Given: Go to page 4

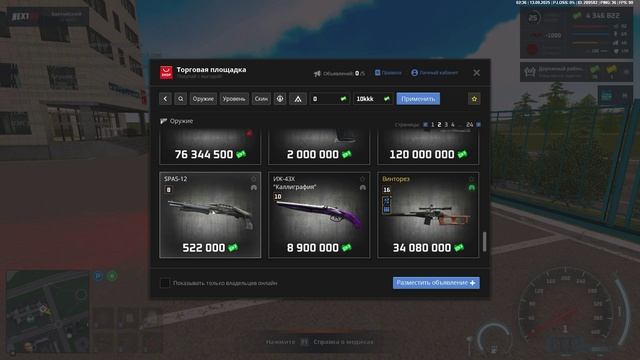Looking at the screenshot, I should click(453, 124).
